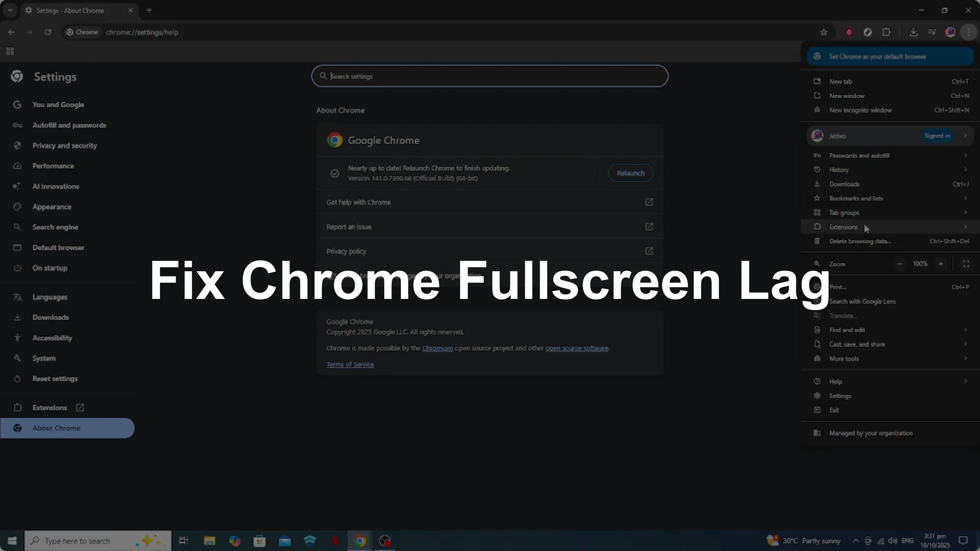Increase zoom with the plus button
This screenshot has width=980, height=551.
940,264
